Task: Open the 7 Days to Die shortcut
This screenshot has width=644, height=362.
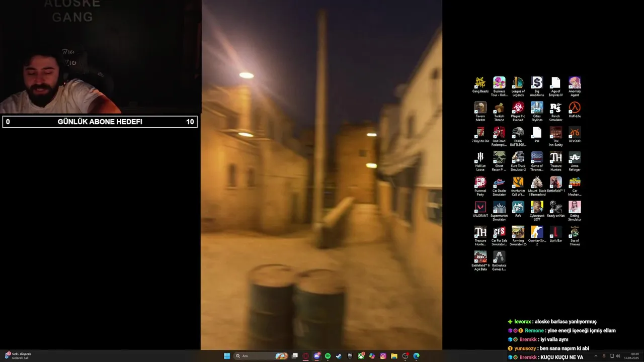Action: [x=480, y=135]
